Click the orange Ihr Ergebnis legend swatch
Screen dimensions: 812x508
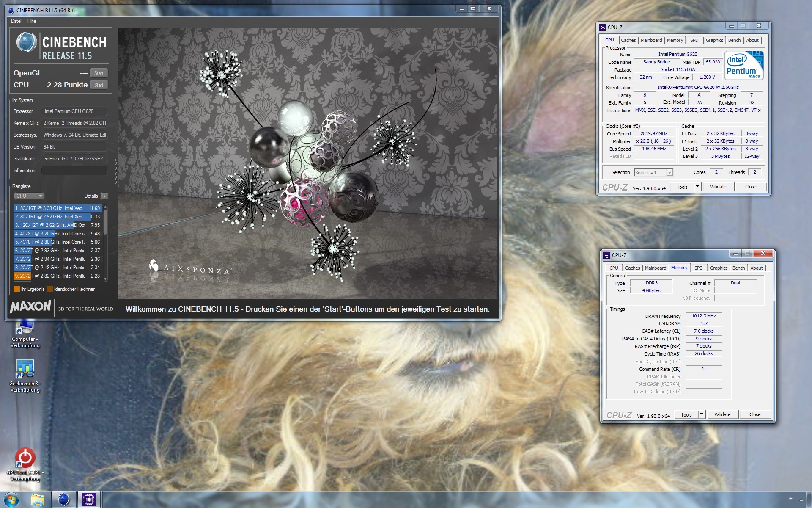click(16, 289)
